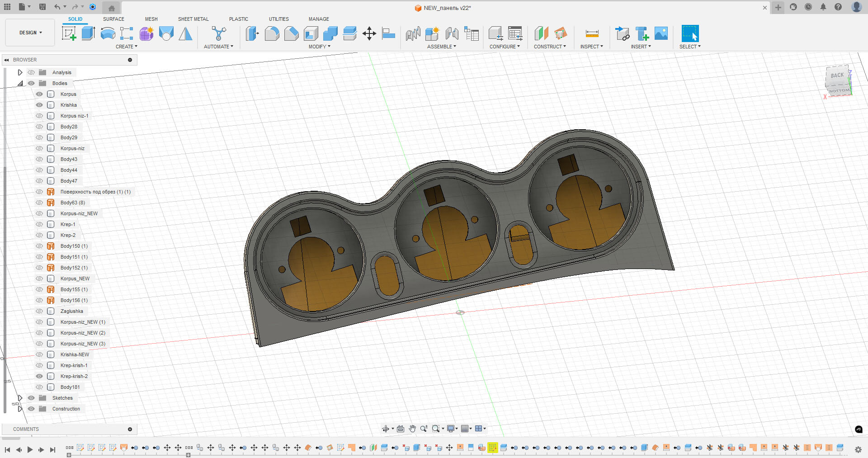Select the New Component tool
This screenshot has width=868, height=458.
(x=432, y=33)
